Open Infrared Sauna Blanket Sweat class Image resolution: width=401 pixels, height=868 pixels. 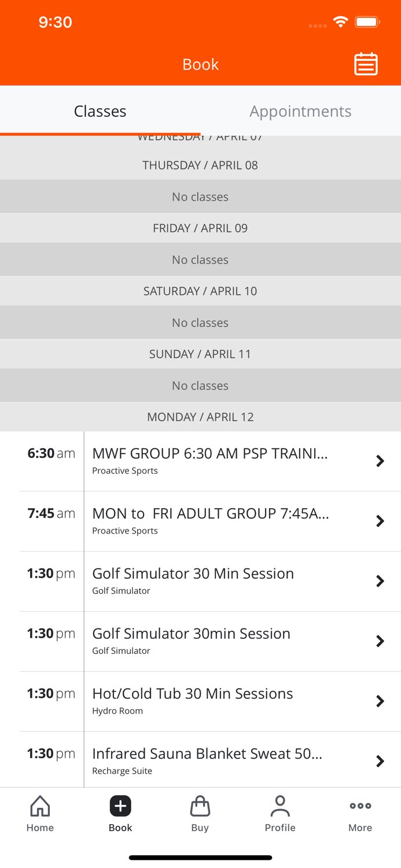[207, 753]
